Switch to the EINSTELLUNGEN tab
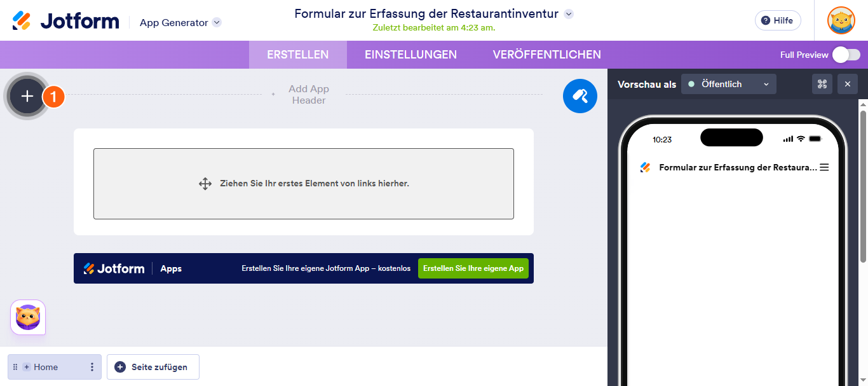Screen dimensions: 868x386 click(410, 55)
